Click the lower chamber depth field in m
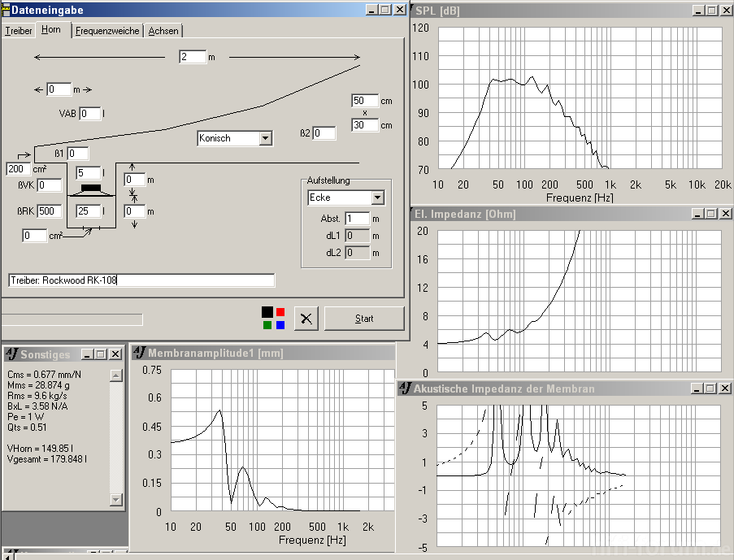The height and width of the screenshot is (560, 734). (x=135, y=211)
